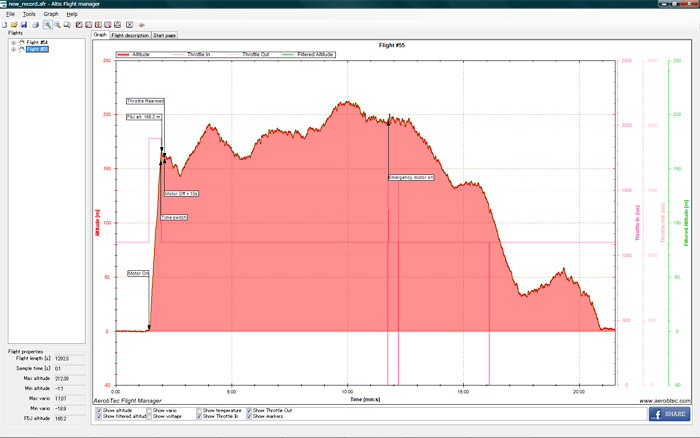This screenshot has width=700, height=438.
Task: Click the third red graph toolbar icon
Action: 98,25
